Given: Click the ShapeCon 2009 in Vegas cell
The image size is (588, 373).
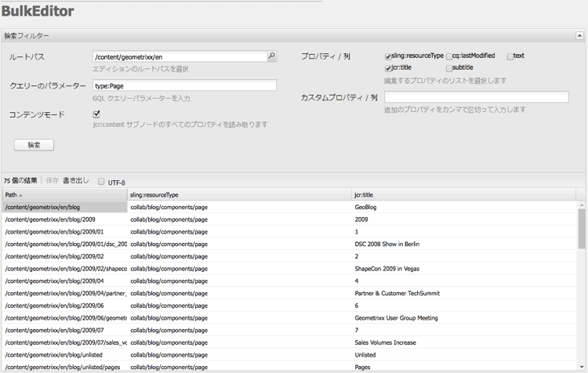Looking at the screenshot, I should 463,269.
